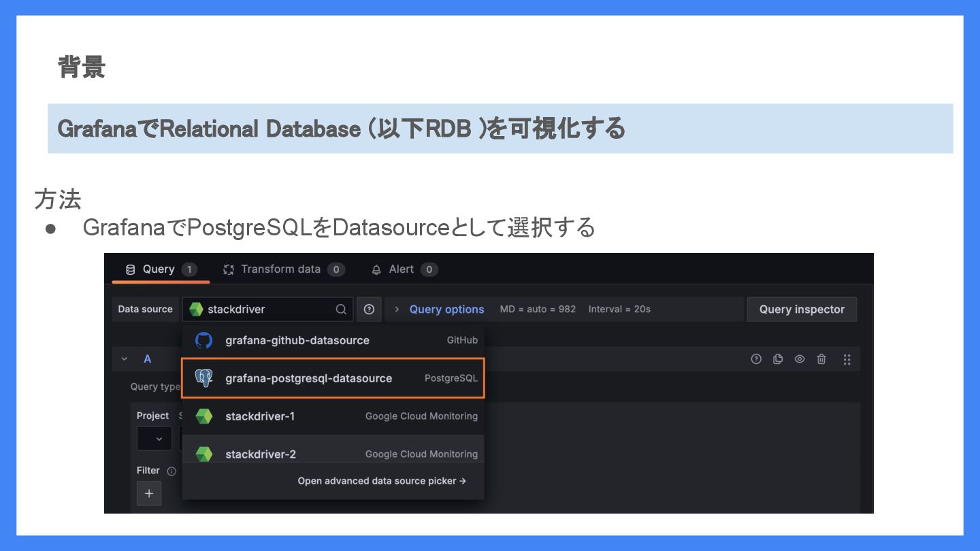Click the magnifier icon in data source picker

341,309
